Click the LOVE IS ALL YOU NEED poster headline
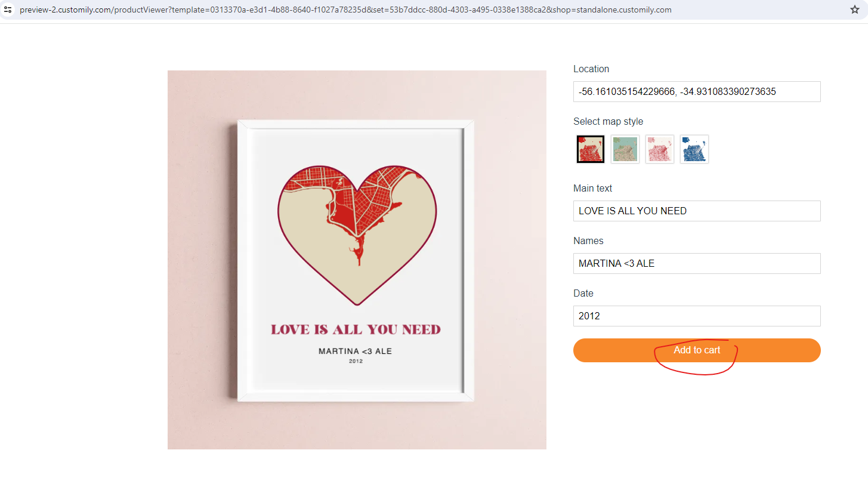The image size is (868, 490). click(x=356, y=329)
